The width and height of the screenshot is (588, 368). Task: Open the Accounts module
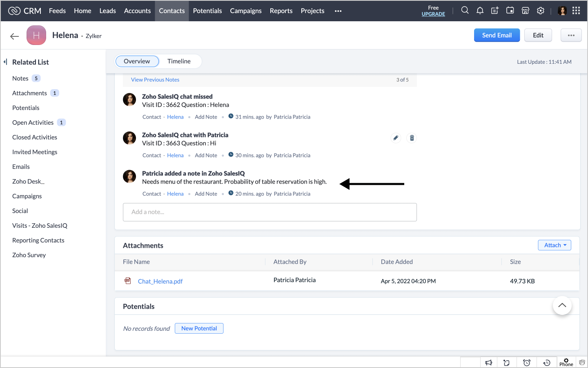click(138, 11)
